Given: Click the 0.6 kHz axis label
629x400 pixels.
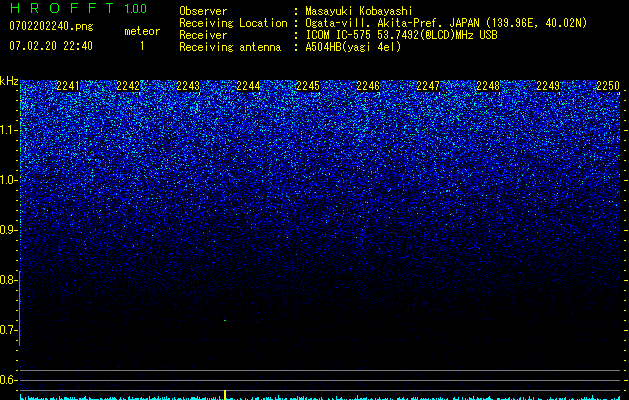Looking at the screenshot, I should [7, 380].
